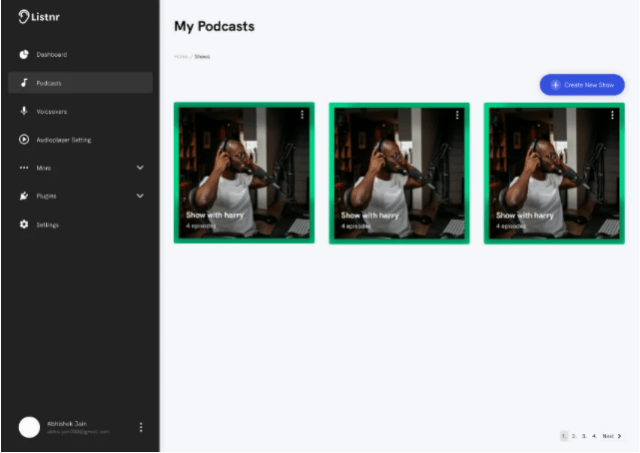Image resolution: width=640 pixels, height=453 pixels.
Task: Open options menu on last podcast card
Action: [x=612, y=115]
